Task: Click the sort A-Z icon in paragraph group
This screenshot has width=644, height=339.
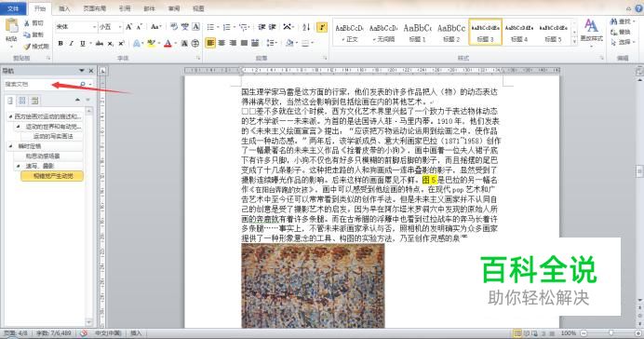Action: 306,27
